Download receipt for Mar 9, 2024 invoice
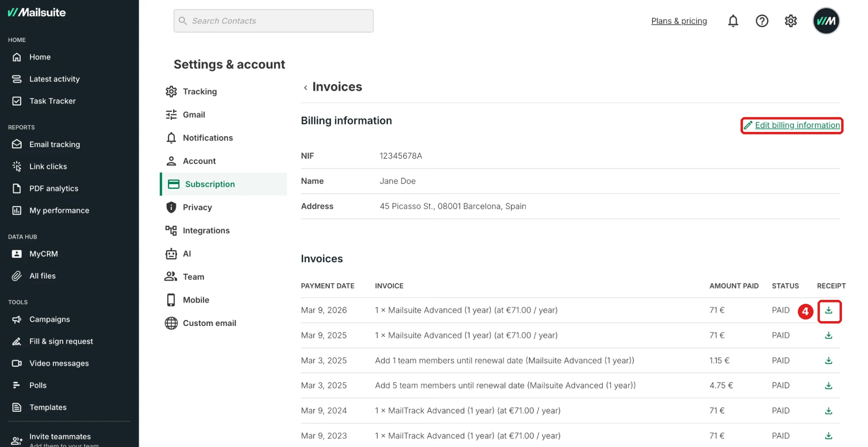This screenshot has width=868, height=447. click(829, 411)
